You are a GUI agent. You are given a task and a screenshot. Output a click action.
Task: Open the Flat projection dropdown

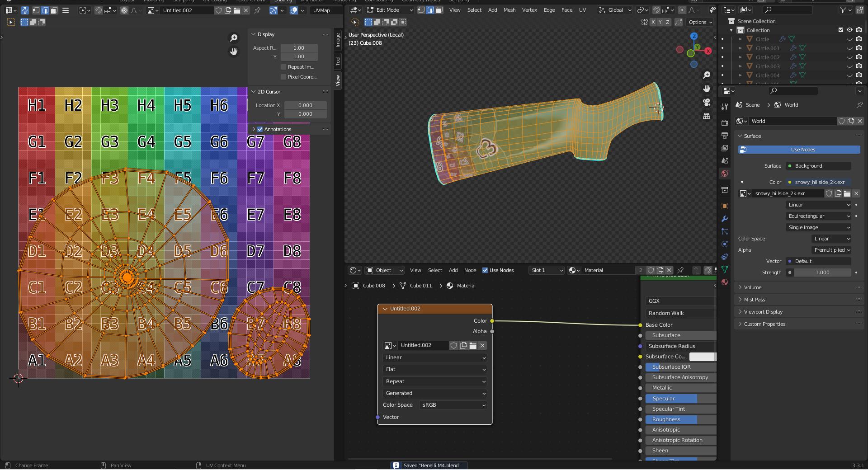pyautogui.click(x=435, y=369)
